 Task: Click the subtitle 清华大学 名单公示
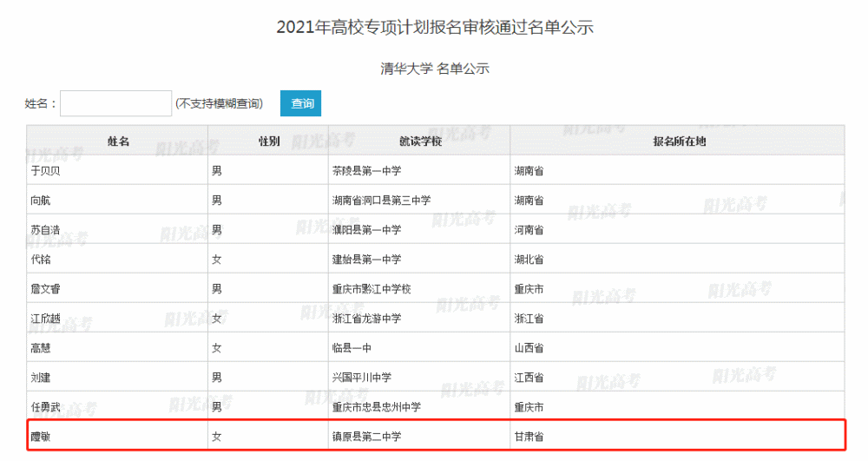(435, 69)
